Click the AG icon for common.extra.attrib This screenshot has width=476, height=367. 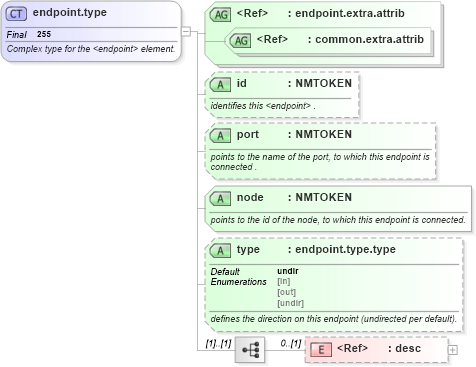(240, 41)
